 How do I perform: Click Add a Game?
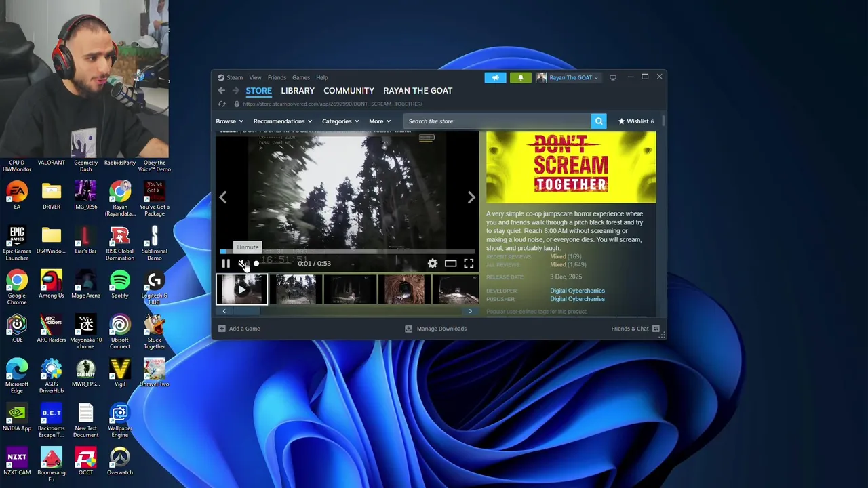[239, 329]
